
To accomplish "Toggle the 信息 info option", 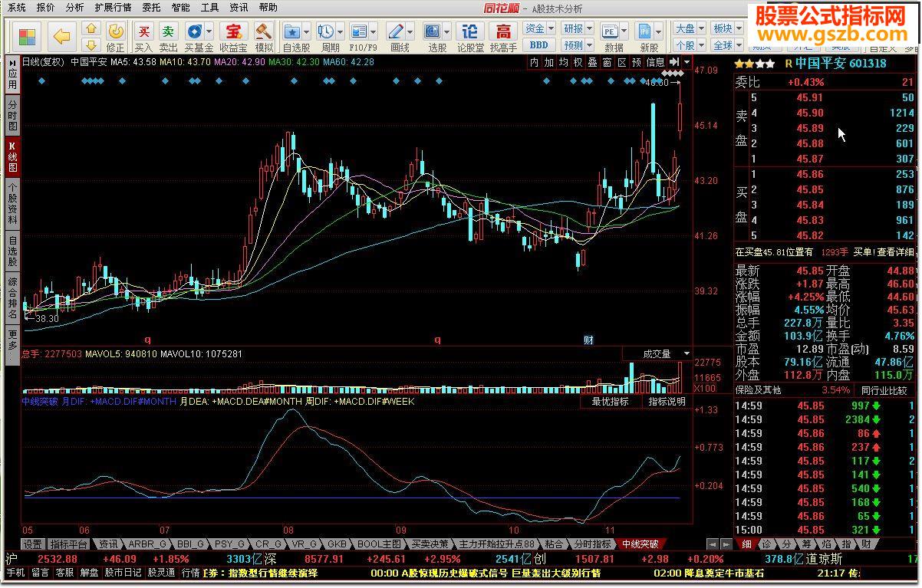I will pyautogui.click(x=655, y=62).
